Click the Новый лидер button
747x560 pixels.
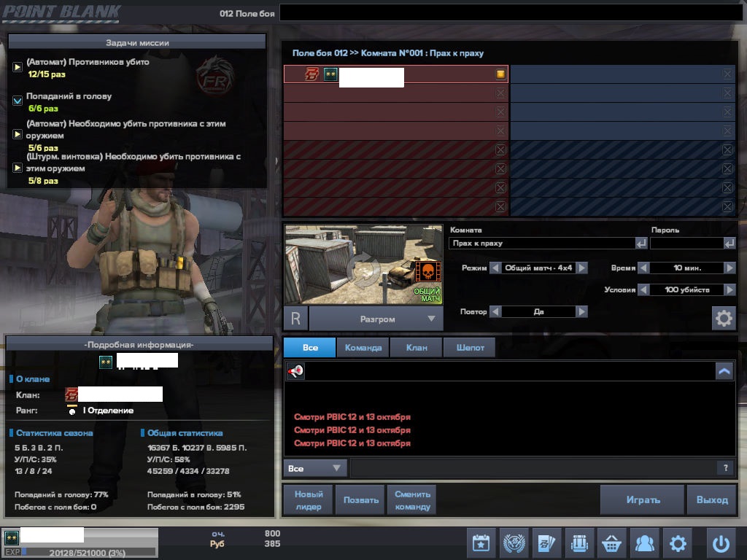tap(309, 500)
